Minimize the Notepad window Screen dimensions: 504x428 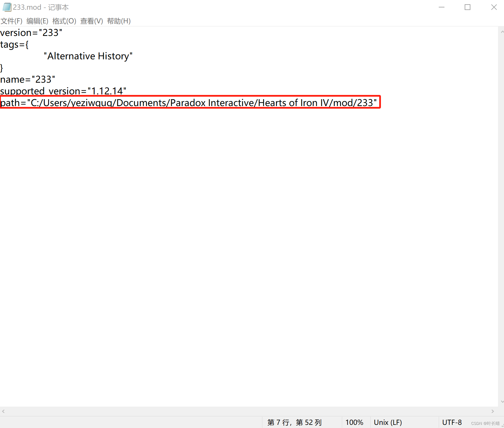(442, 7)
